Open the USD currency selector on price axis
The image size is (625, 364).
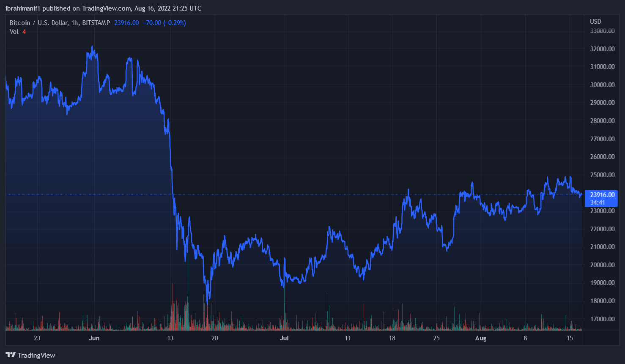595,22
